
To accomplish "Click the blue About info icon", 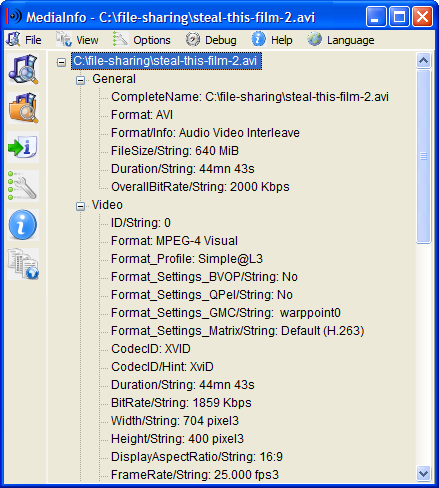I will [23, 225].
